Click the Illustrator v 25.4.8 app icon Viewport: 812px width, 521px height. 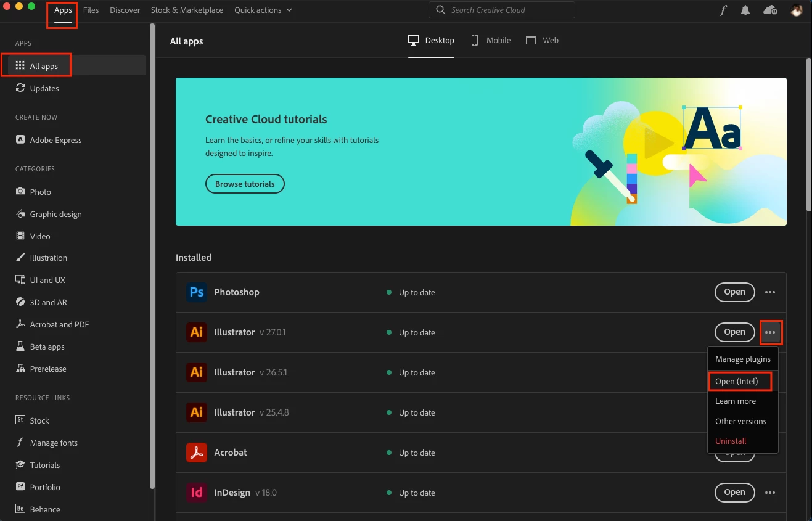coord(197,412)
